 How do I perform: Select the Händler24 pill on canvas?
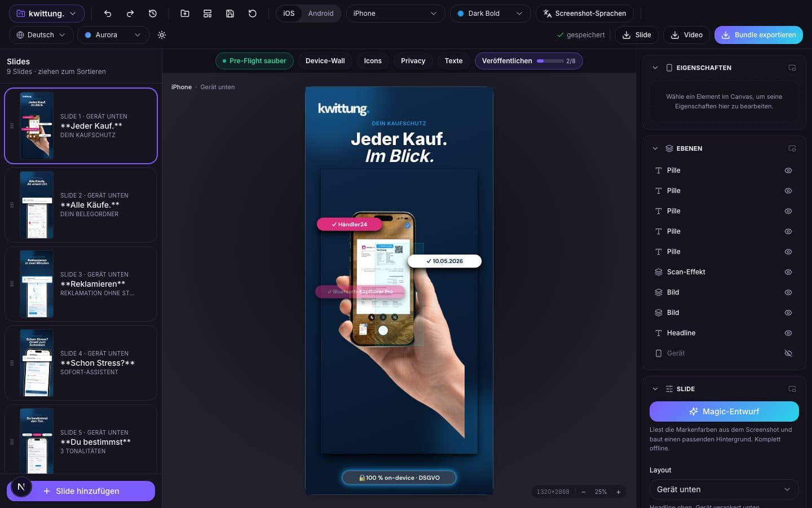pos(349,225)
